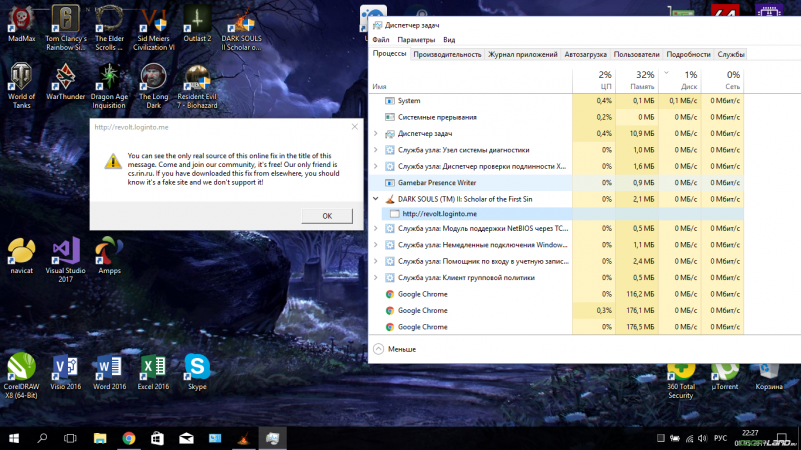
Task: Open the Ampps desktop shortcut
Action: pyautogui.click(x=109, y=255)
